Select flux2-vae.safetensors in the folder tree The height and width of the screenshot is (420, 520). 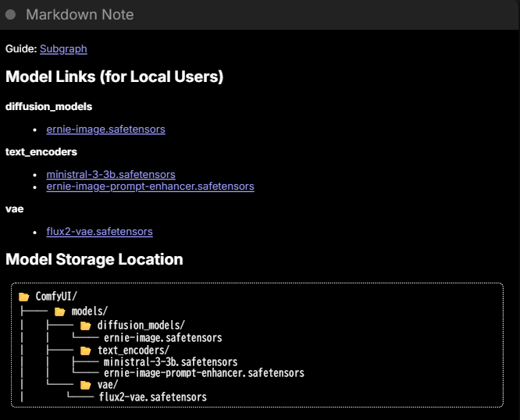153,397
